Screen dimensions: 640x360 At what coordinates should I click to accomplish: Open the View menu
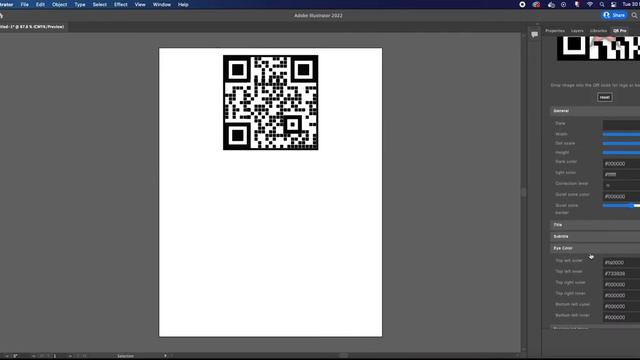pyautogui.click(x=140, y=4)
